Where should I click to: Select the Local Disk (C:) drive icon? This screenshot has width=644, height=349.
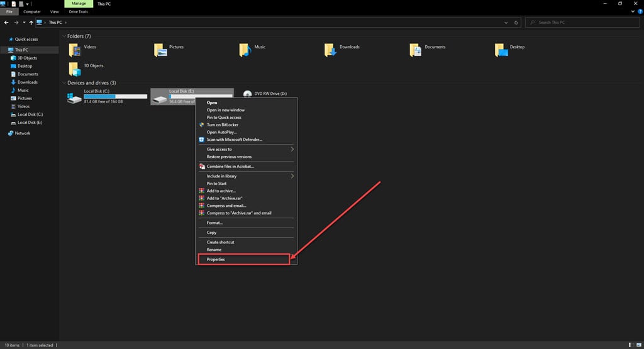coord(74,97)
